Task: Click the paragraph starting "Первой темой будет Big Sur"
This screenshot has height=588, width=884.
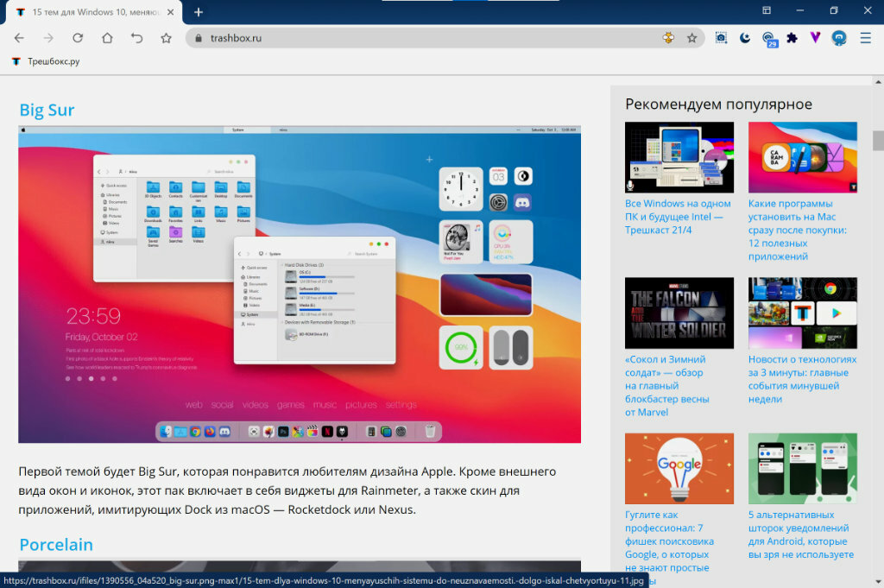Action: pos(287,490)
